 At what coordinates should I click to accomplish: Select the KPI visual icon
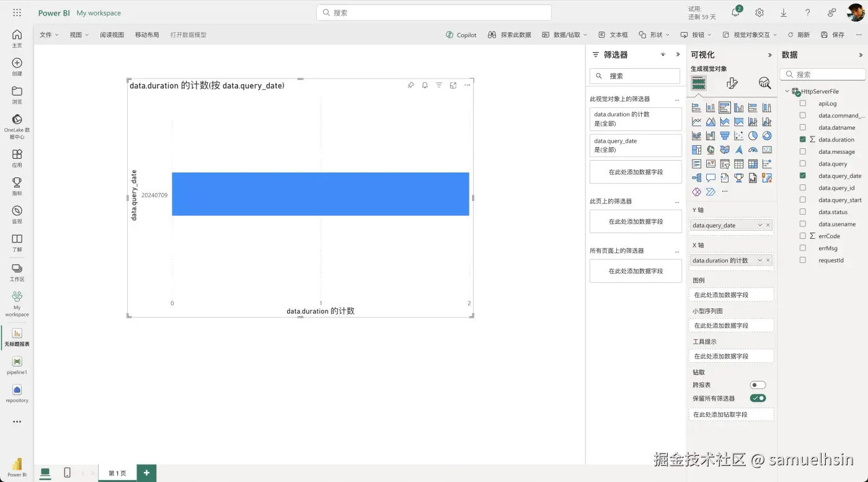(x=711, y=164)
